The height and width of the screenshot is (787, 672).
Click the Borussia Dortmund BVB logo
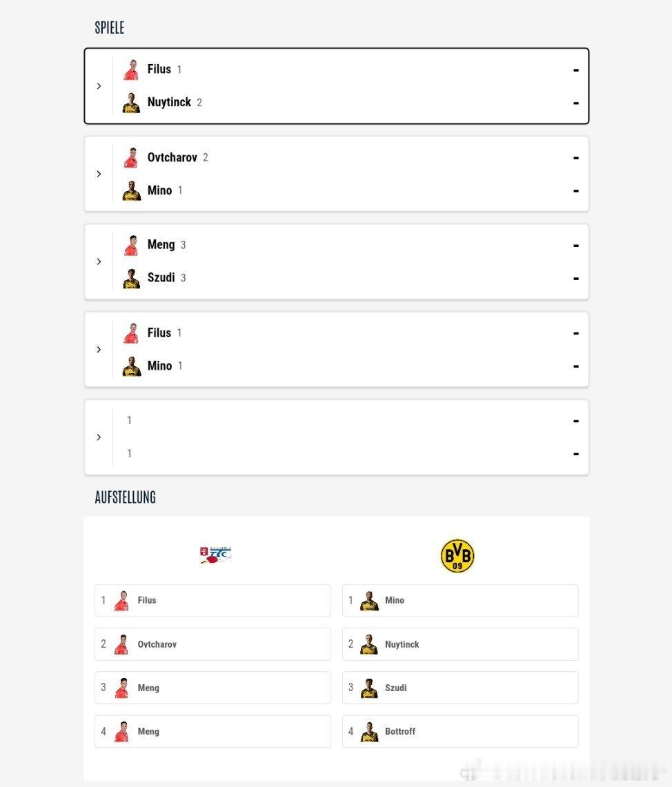(x=457, y=556)
